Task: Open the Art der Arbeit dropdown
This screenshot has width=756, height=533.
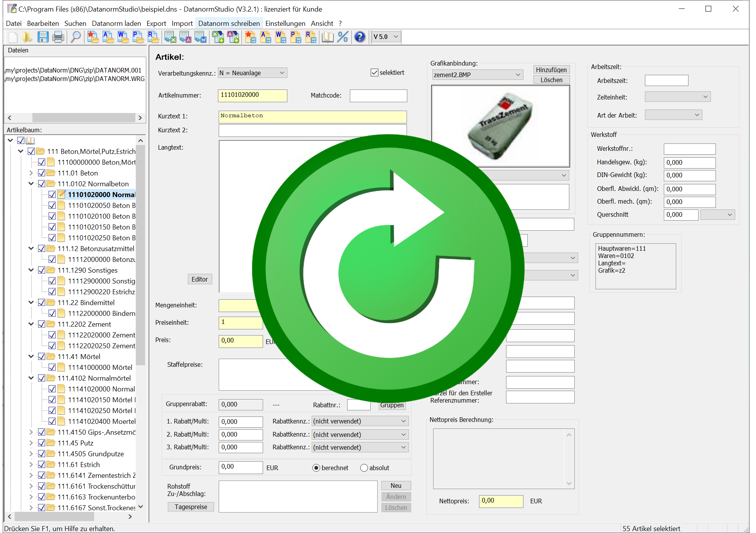Action: 673,115
